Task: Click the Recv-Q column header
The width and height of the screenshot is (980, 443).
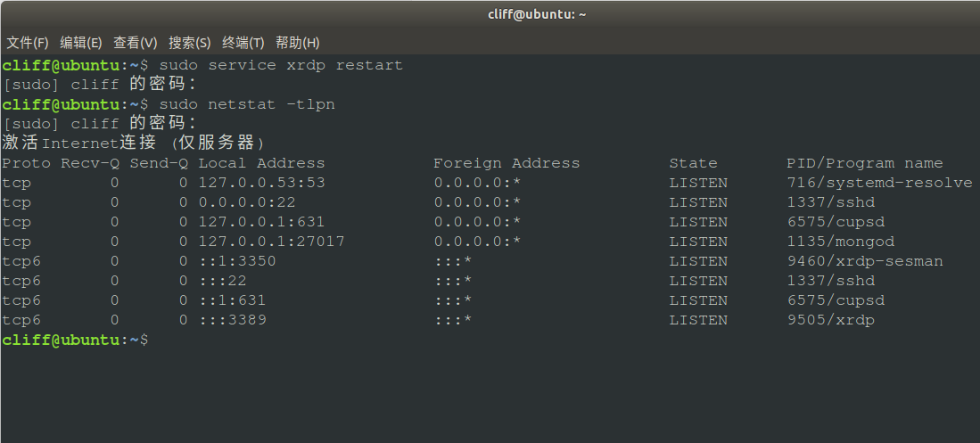Action: [x=90, y=163]
